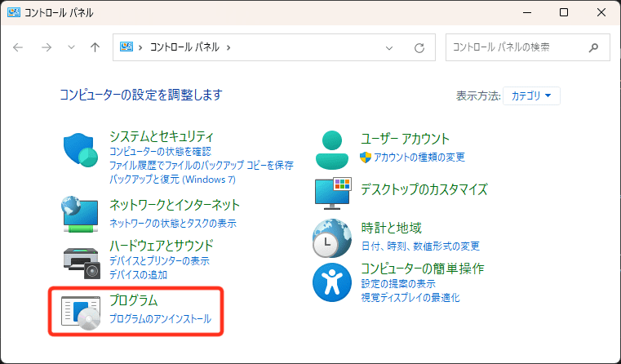Click the back navigation arrow
This screenshot has height=364, width=621.
coord(18,47)
